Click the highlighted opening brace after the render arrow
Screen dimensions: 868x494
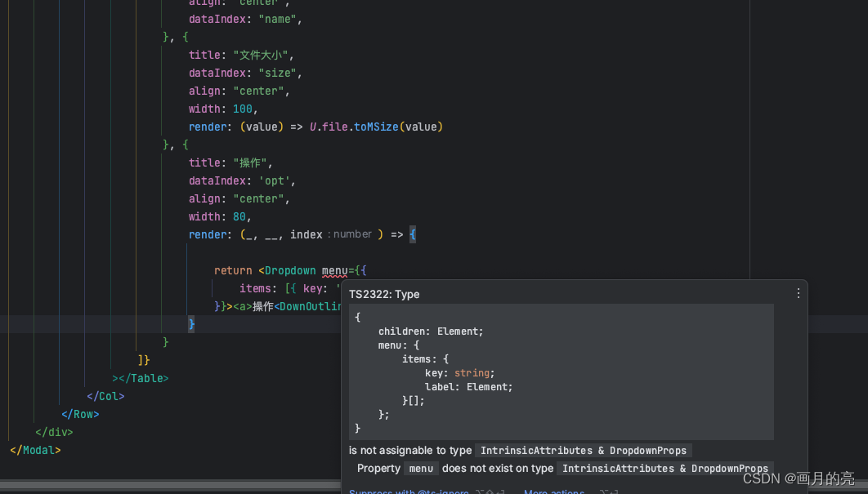413,234
